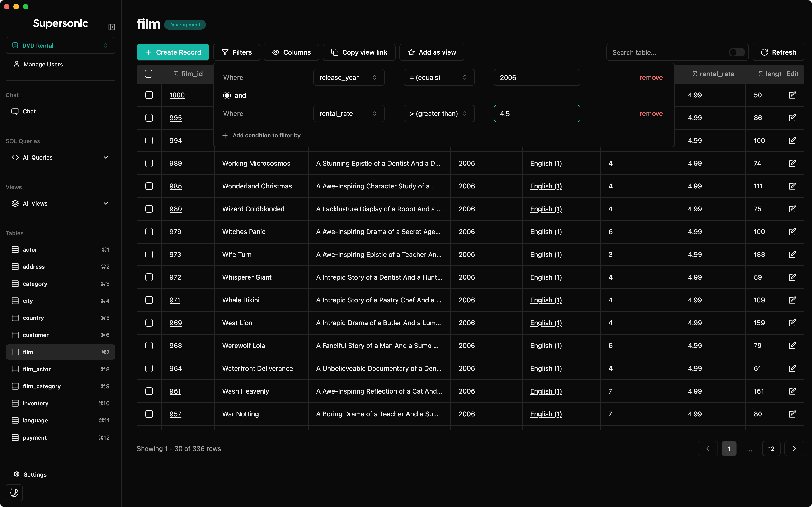The image size is (812, 507).
Task: Select the payment table
Action: (x=60, y=438)
